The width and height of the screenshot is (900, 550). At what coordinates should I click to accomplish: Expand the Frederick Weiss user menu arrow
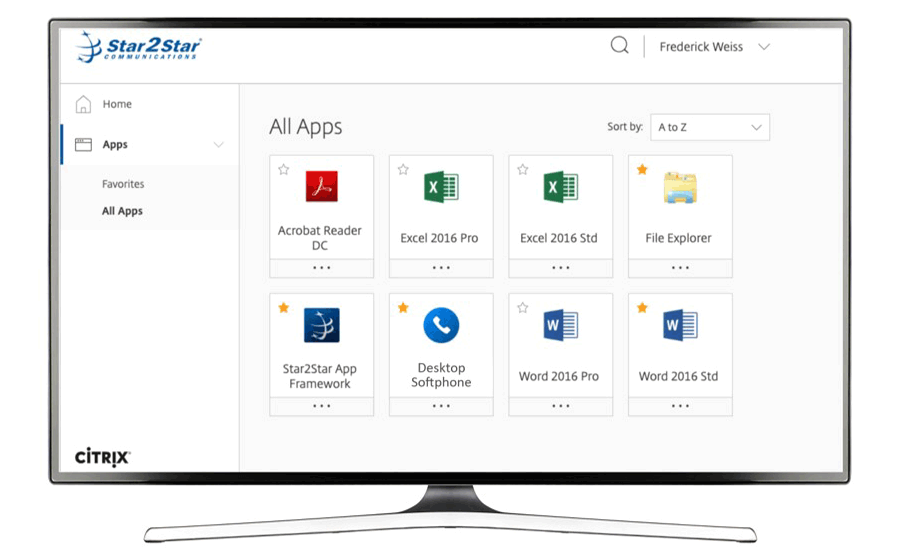[763, 47]
